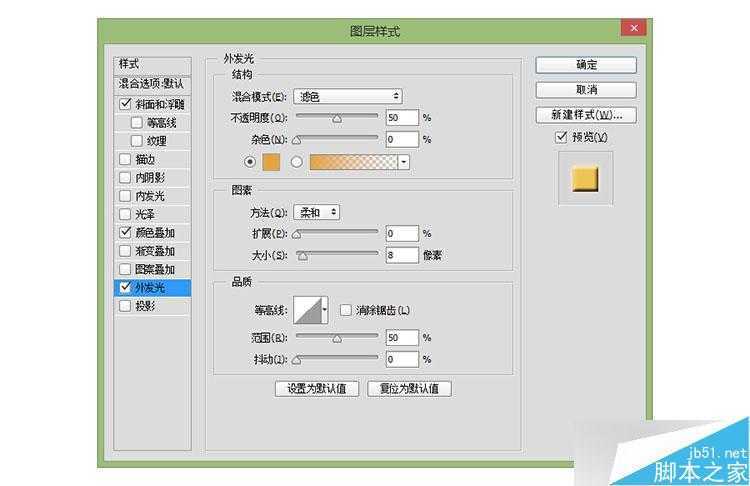Enable the 图案叠加 checkbox

[125, 269]
